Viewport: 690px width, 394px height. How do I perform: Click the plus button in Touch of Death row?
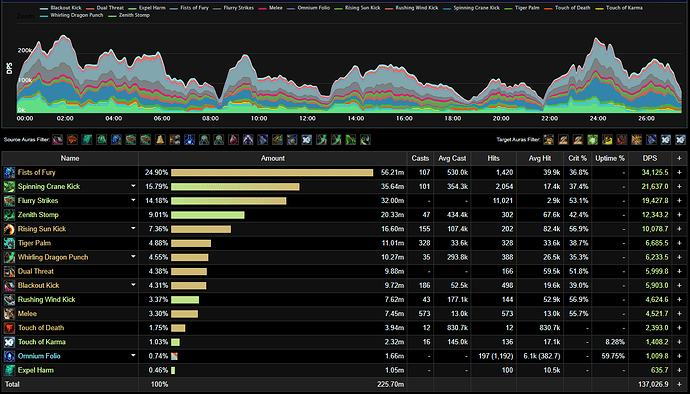pos(679,328)
